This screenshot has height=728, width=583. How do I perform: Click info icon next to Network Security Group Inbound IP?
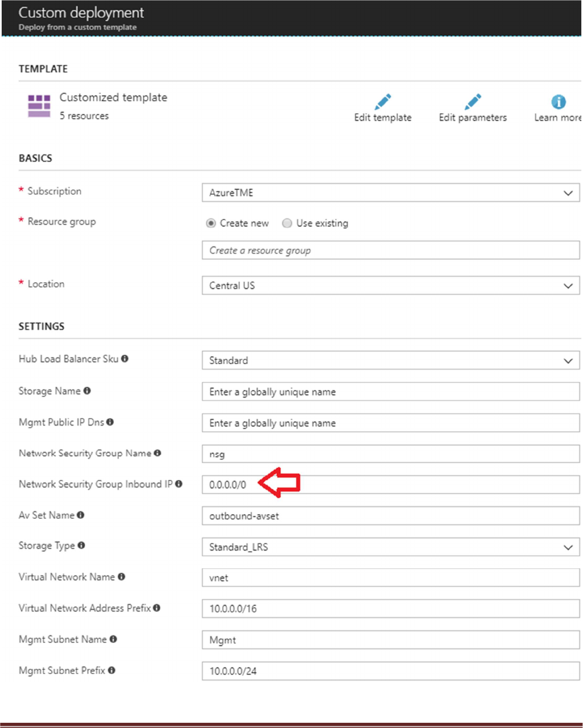click(179, 484)
